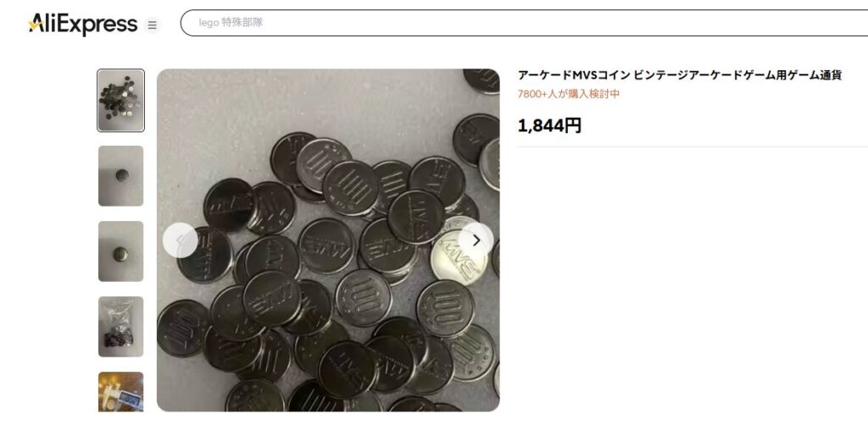Select the caliper measurement thumbnail
Image resolution: width=868 pixels, height=431 pixels.
[x=120, y=392]
